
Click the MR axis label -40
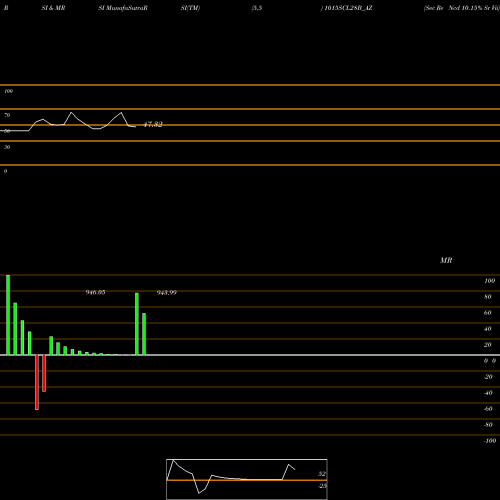(488, 393)
